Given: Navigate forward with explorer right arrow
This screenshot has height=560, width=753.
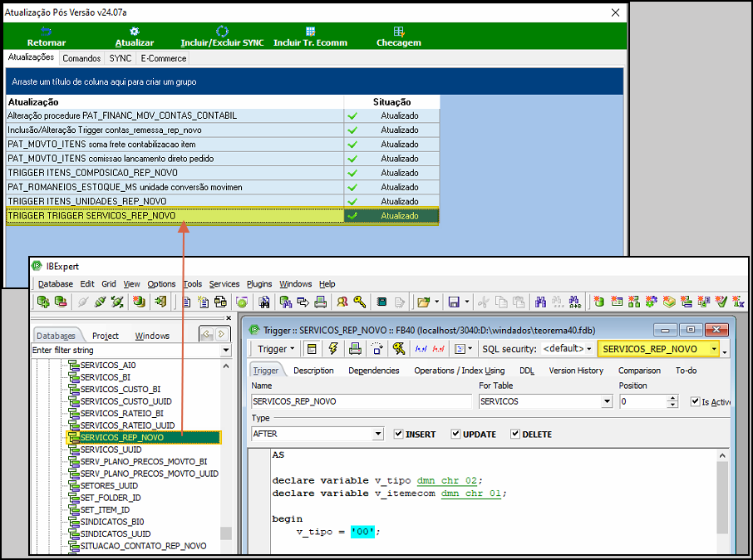Looking at the screenshot, I should pyautogui.click(x=221, y=334).
